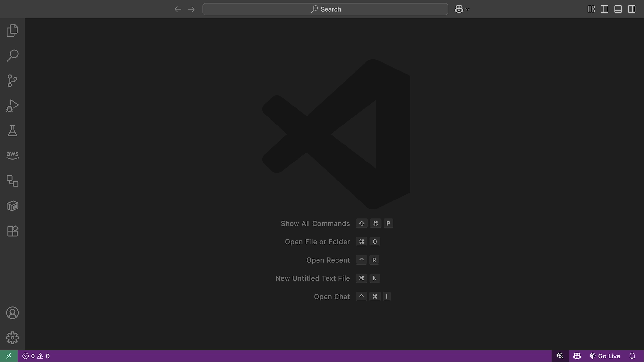Start server with Go Live
Viewport: 644px width, 362px height.
pyautogui.click(x=605, y=356)
